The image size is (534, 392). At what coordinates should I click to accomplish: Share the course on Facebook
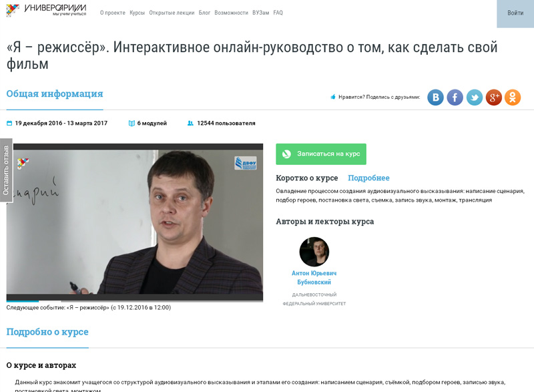455,97
